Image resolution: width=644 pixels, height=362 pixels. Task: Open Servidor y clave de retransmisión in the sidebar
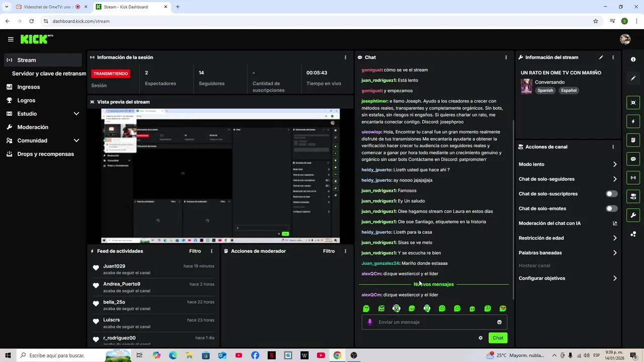tap(49, 73)
